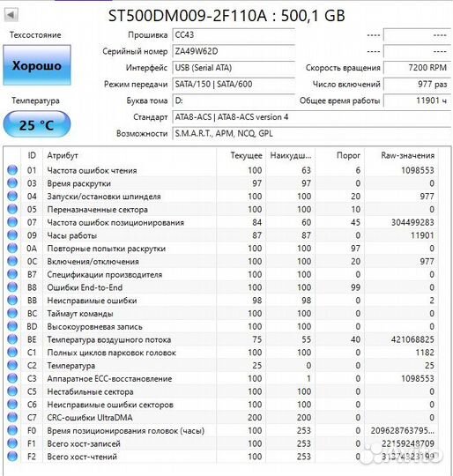Screen dimensions: 453x476
Task: Select the Частота ошибок чтения attribute name
Action: (92, 170)
